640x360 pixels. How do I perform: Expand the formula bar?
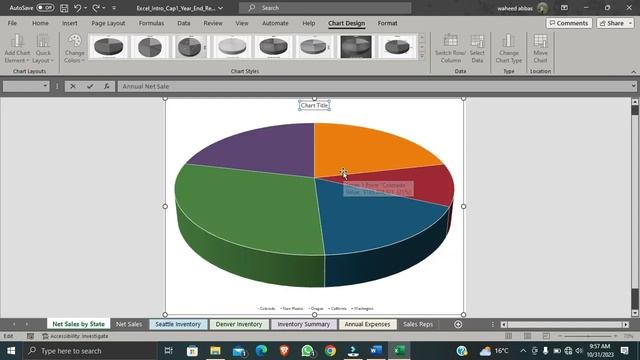[x=633, y=86]
